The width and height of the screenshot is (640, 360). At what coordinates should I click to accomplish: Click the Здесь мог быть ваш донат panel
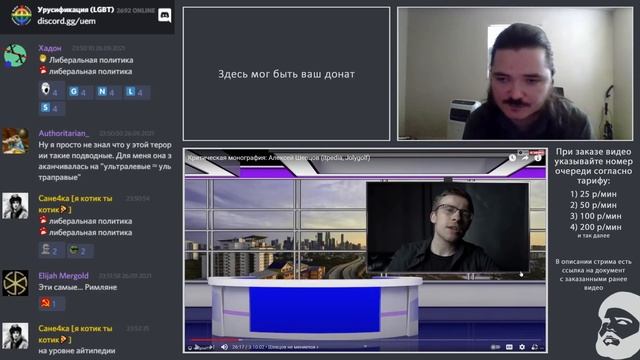286,74
